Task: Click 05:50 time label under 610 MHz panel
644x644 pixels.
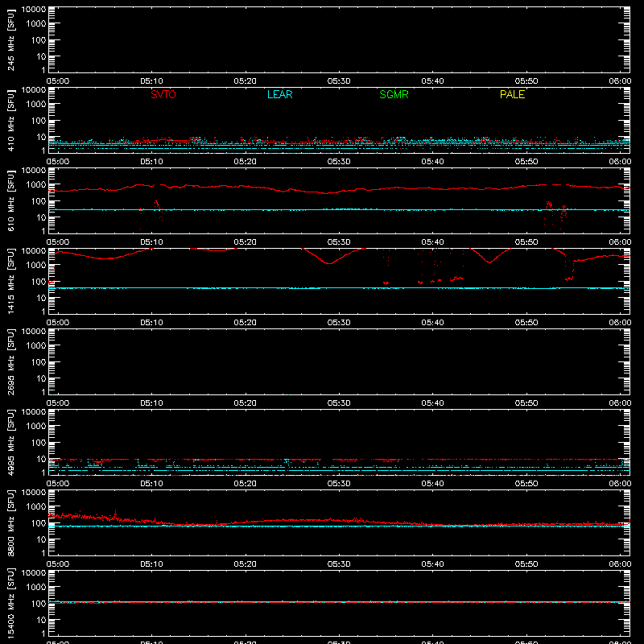Action: tap(526, 242)
